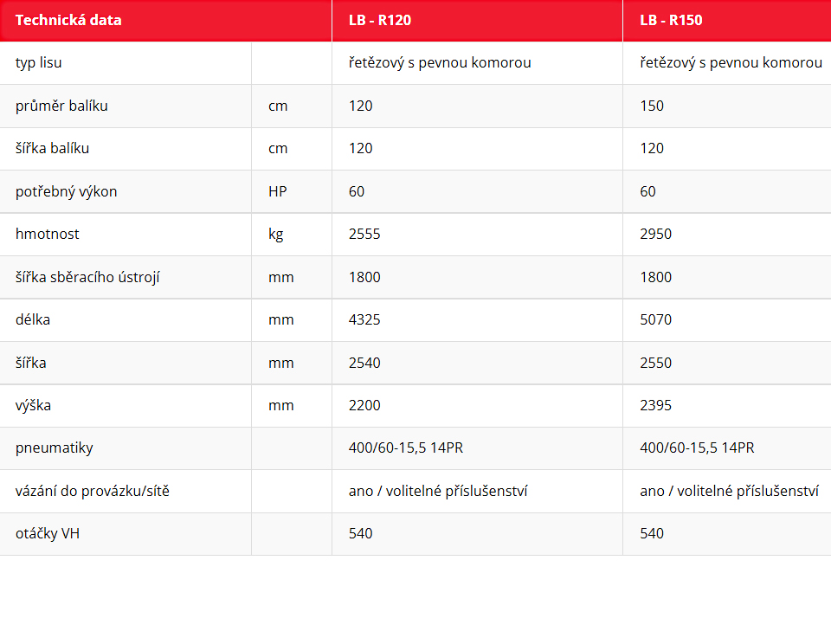
Task: Click 'řetězový s pevnou komorou' under LB - R150
Action: [731, 62]
